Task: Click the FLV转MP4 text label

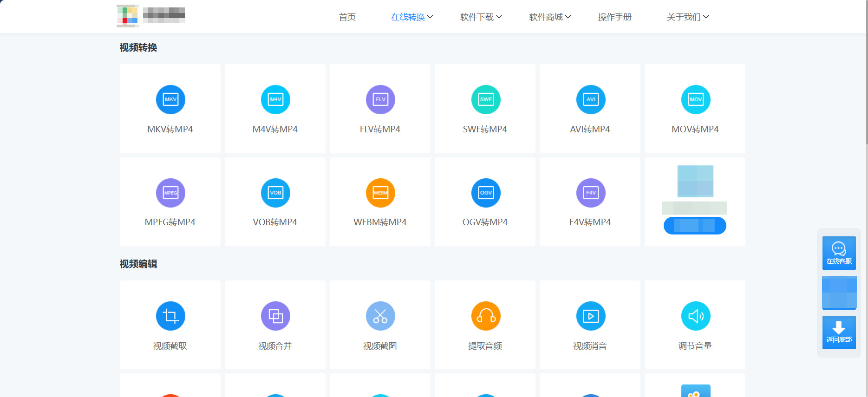Action: coord(380,130)
